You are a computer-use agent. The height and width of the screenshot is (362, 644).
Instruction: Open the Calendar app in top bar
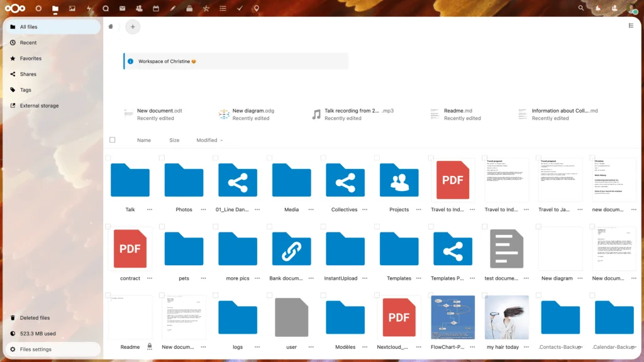[156, 8]
